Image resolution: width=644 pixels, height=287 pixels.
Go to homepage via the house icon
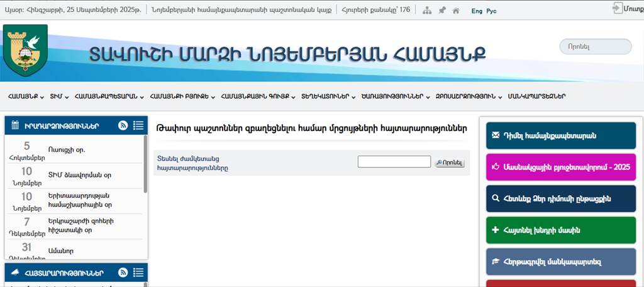[456, 11]
